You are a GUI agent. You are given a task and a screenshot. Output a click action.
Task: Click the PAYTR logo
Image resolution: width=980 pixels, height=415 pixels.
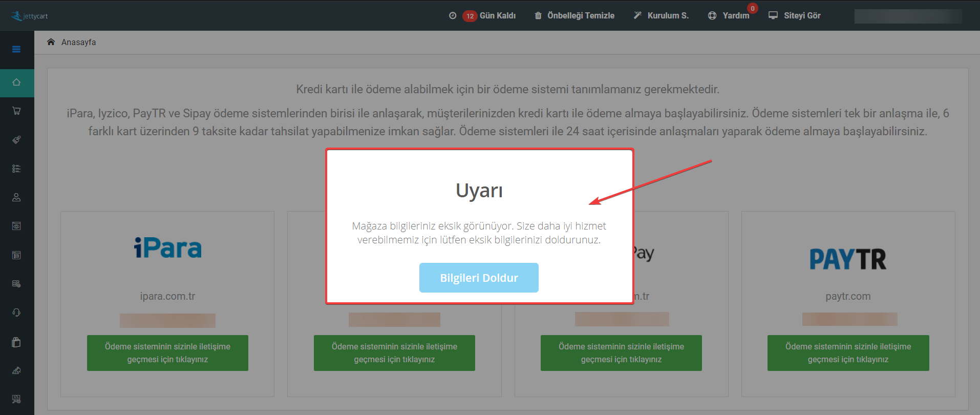848,259
